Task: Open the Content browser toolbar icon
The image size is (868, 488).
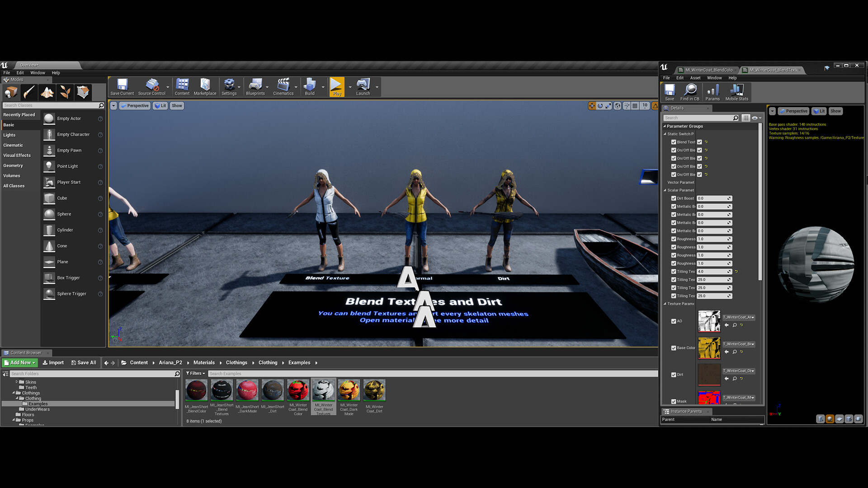Action: 182,87
